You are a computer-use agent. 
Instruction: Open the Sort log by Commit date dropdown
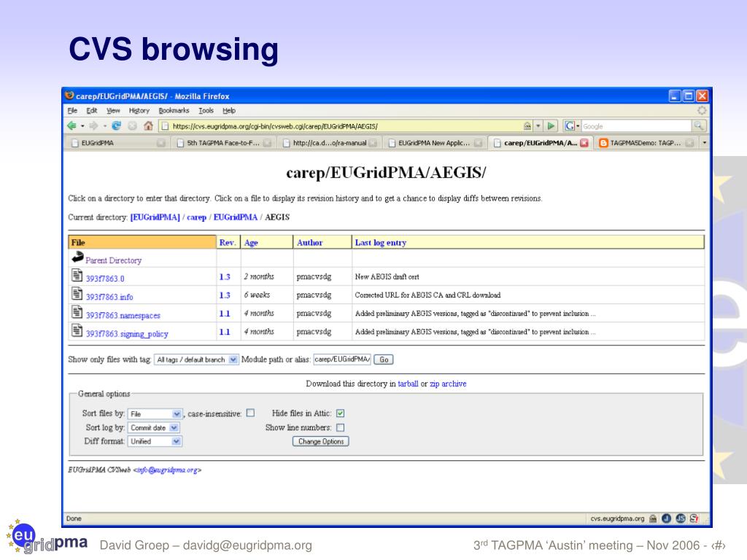(153, 427)
